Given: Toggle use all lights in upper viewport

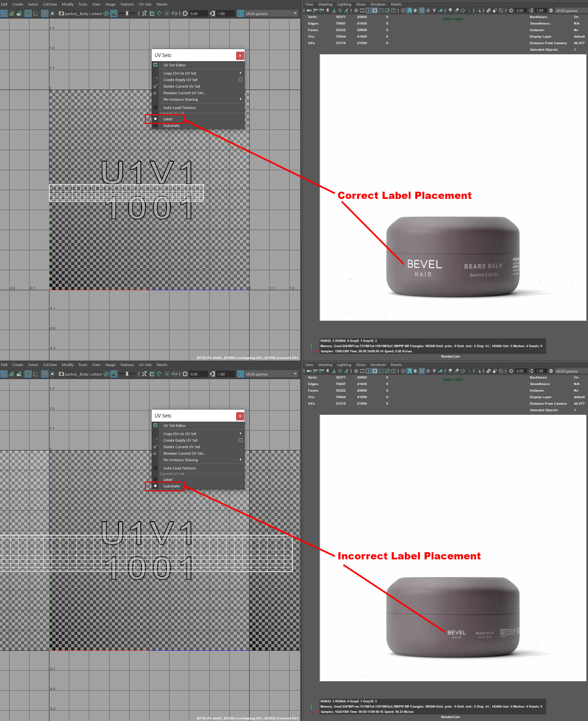Looking at the screenshot, I should click(x=434, y=10).
